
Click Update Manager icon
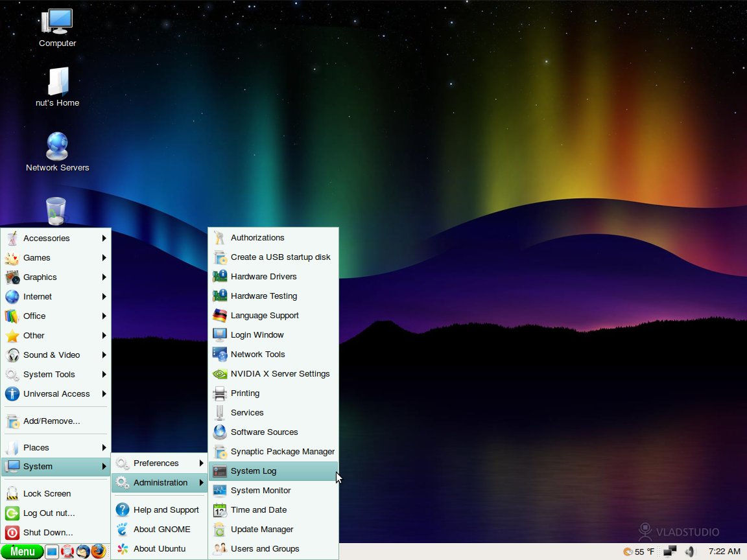[220, 530]
